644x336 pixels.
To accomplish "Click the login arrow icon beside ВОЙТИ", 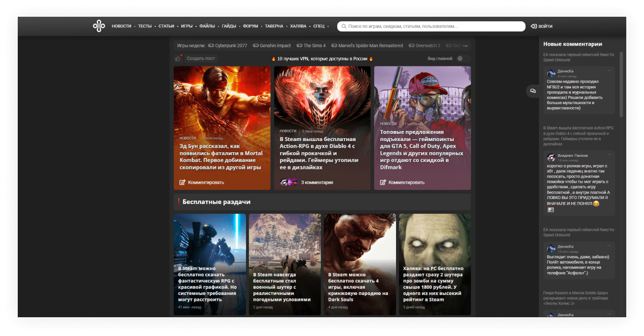I will (533, 26).
